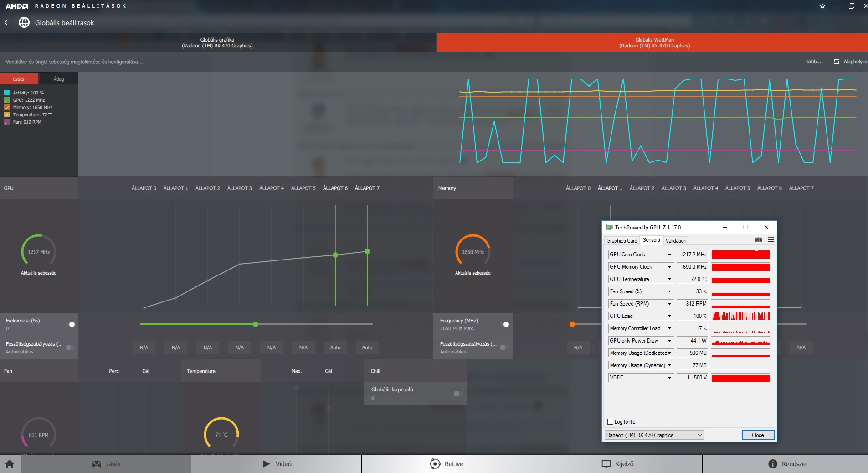Open GPU Load sensor dropdown
The image size is (868, 473).
tap(669, 316)
